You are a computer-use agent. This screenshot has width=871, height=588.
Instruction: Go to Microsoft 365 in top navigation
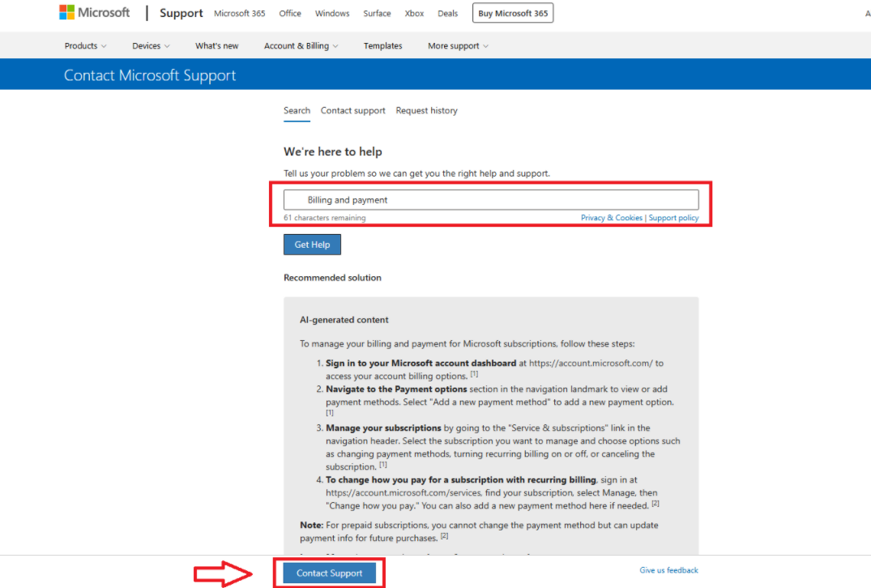[x=239, y=13]
